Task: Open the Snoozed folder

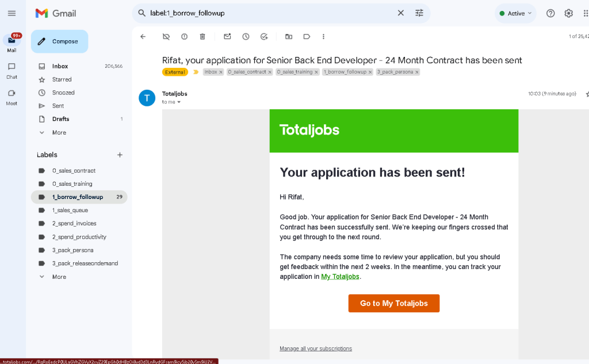Action: coord(79,93)
